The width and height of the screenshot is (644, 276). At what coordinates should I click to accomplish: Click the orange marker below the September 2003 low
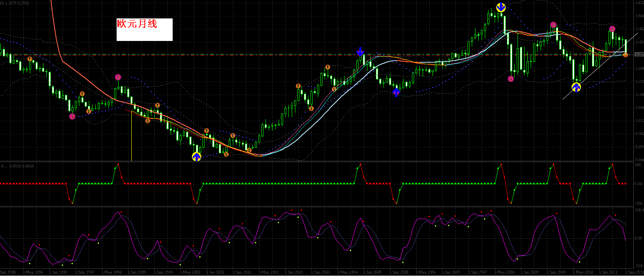311,109
